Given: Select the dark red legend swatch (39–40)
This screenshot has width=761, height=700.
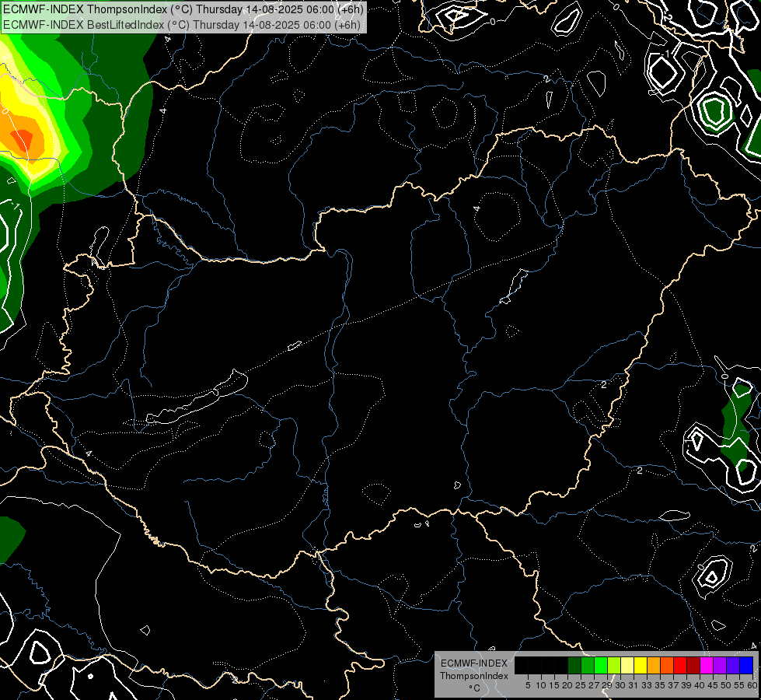Looking at the screenshot, I should [x=693, y=665].
